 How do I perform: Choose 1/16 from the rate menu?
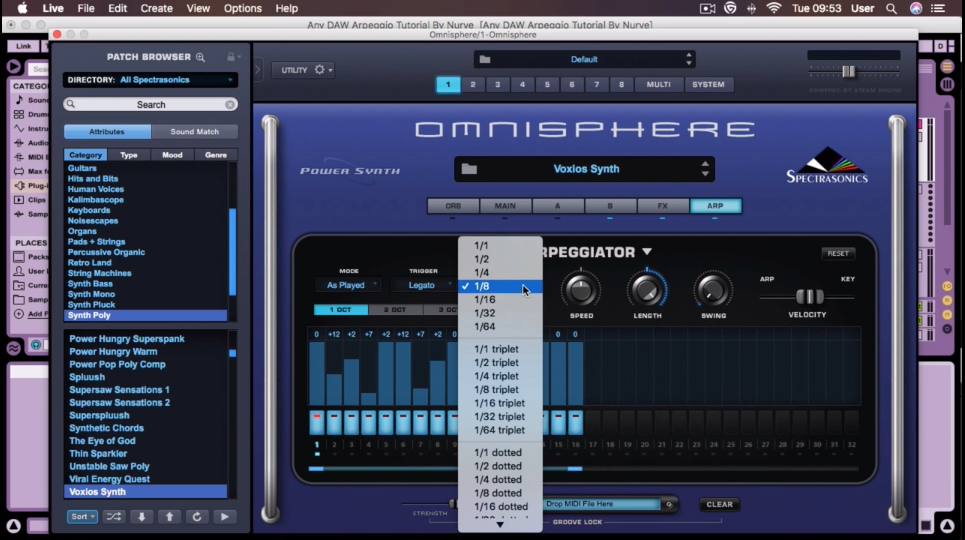[500, 300]
